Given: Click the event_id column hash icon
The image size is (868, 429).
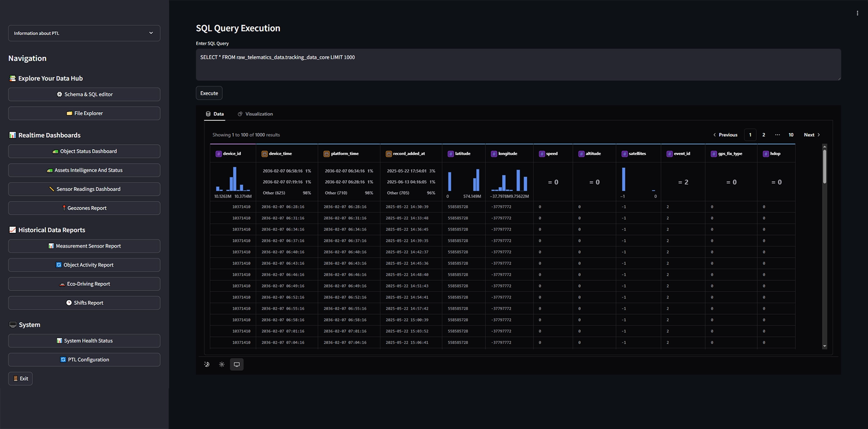Looking at the screenshot, I should pyautogui.click(x=669, y=154).
